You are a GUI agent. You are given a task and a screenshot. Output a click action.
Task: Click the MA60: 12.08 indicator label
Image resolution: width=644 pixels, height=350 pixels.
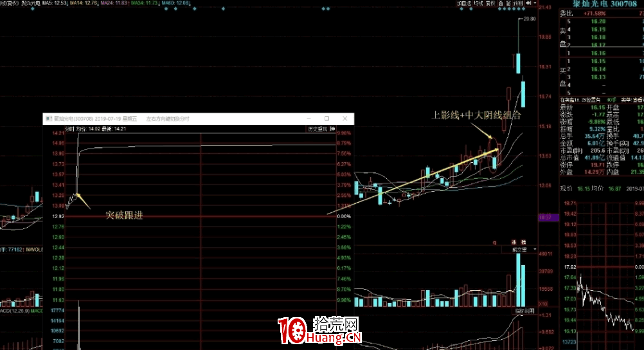(176, 3)
